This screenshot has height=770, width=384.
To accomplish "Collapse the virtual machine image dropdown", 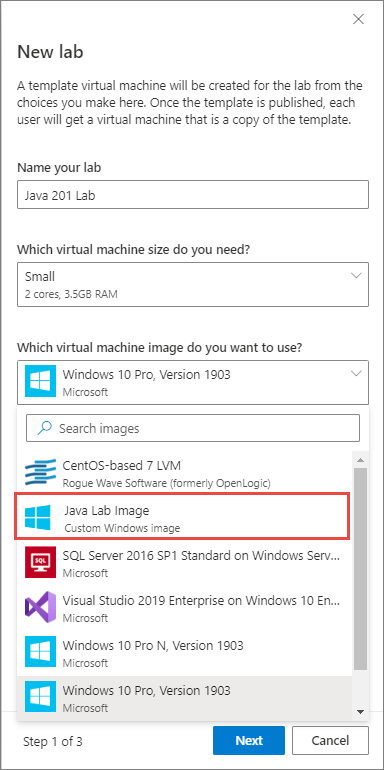I will click(192, 382).
